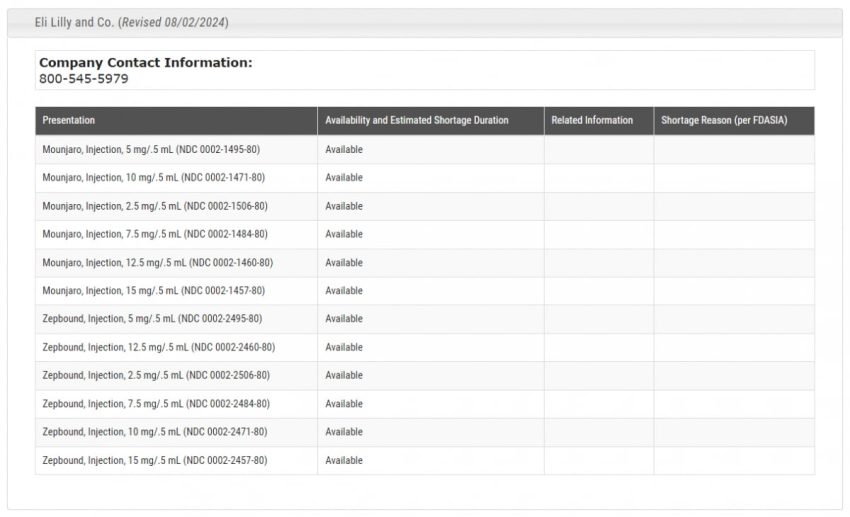Select Zepbound 10 mg/.5 mL NDC 0002-2471-80 row
This screenshot has width=850, height=517.
(424, 432)
